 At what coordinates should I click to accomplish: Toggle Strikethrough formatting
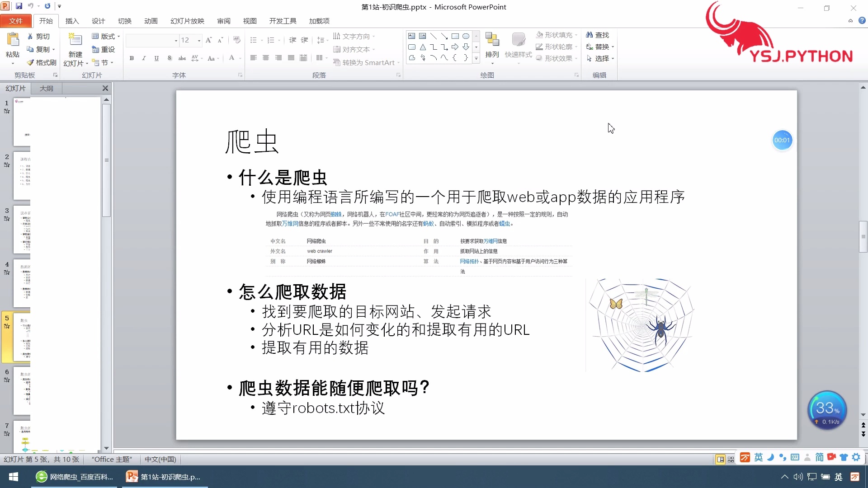click(182, 58)
